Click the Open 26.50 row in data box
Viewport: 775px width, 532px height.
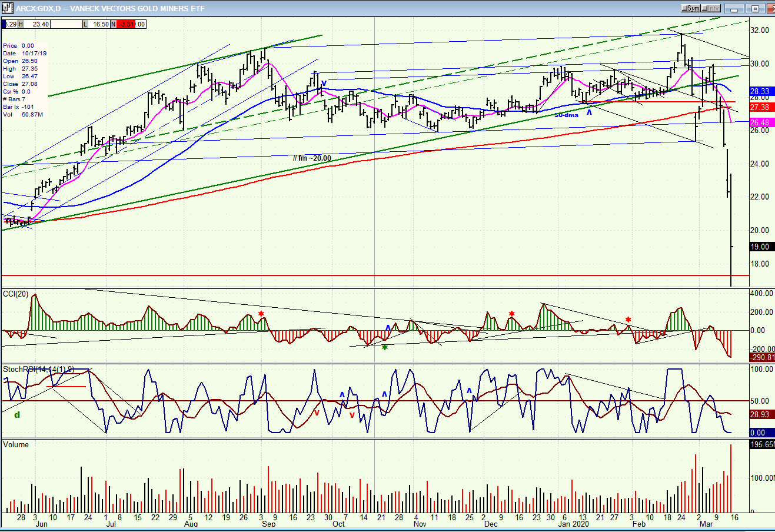(21, 61)
